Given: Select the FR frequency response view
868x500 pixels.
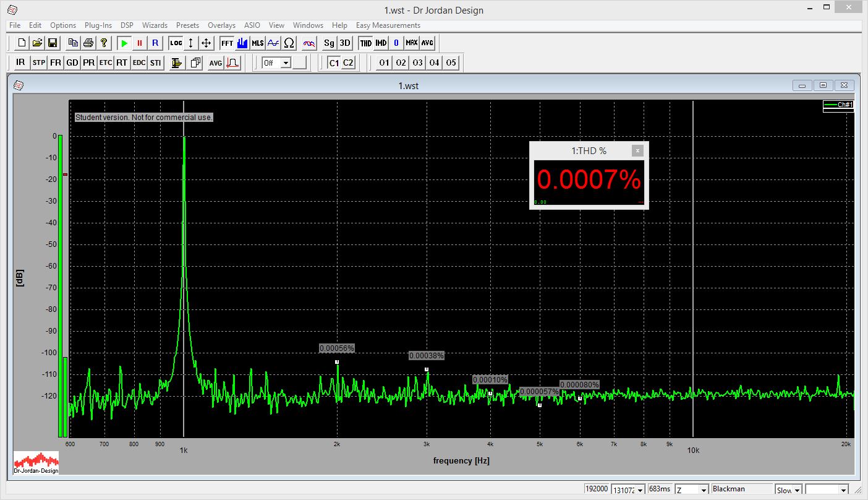Looking at the screenshot, I should pos(56,62).
